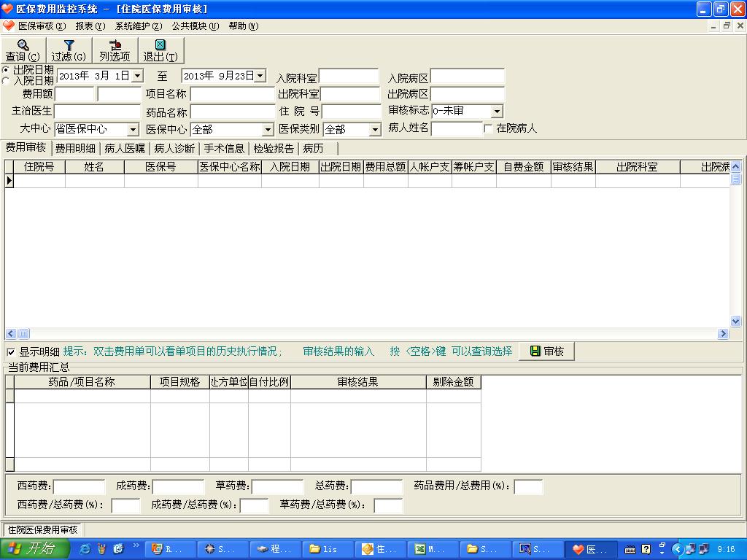Click the Windows 开始 start button
The height and width of the screenshot is (560, 747).
[34, 549]
